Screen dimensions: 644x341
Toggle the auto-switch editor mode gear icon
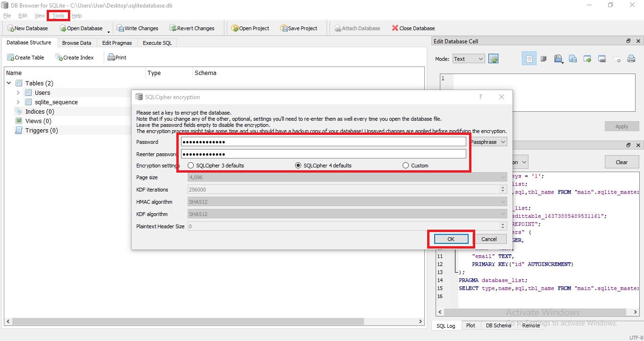pyautogui.click(x=493, y=59)
